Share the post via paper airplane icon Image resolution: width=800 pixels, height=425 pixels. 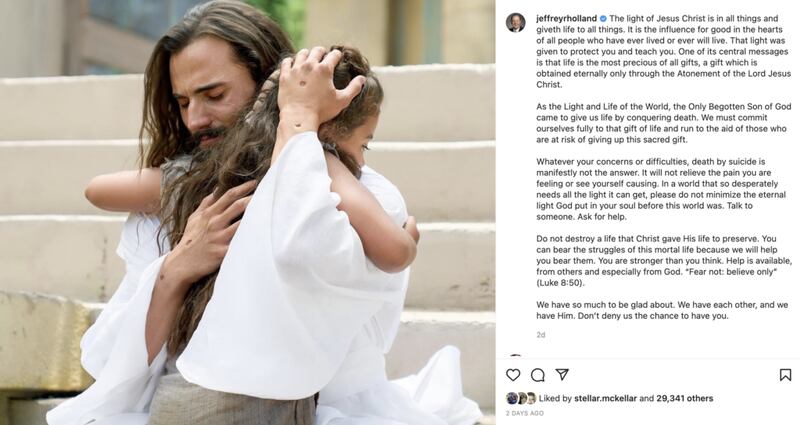[562, 374]
